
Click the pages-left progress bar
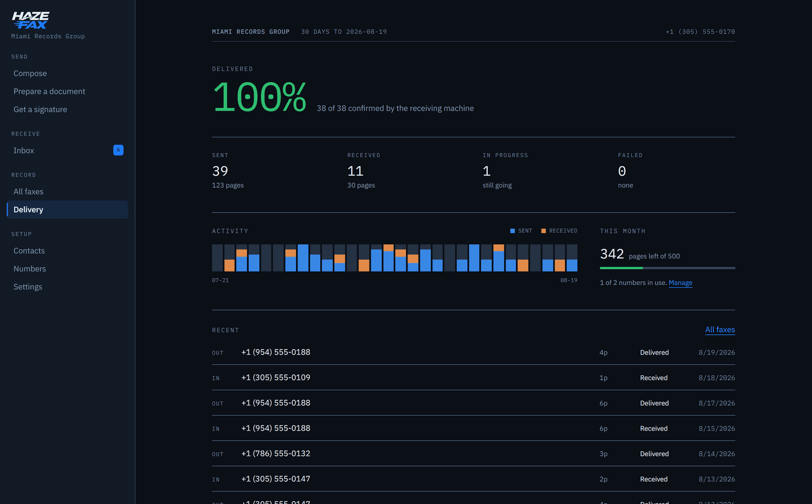tap(667, 268)
